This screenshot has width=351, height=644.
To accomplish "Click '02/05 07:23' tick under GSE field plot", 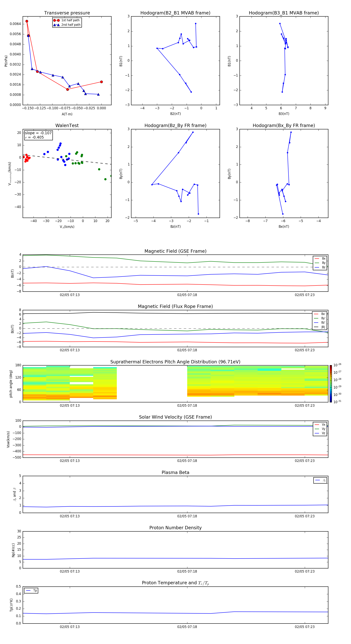I will point(305,295).
